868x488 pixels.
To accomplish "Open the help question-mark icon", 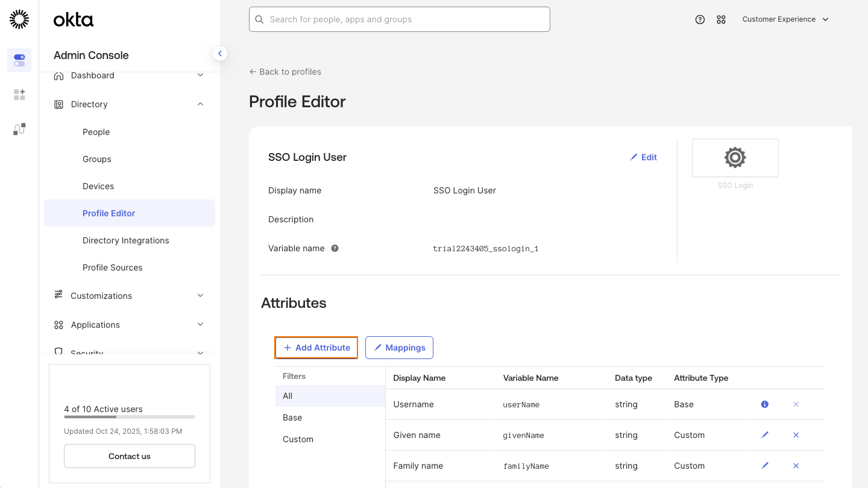I will pyautogui.click(x=700, y=19).
